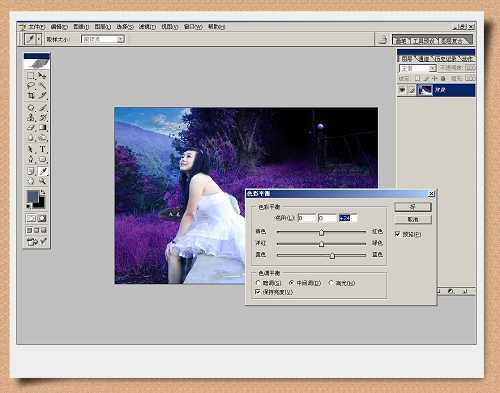500x393 pixels.
Task: Select the Lasso tool
Action: (x=31, y=86)
